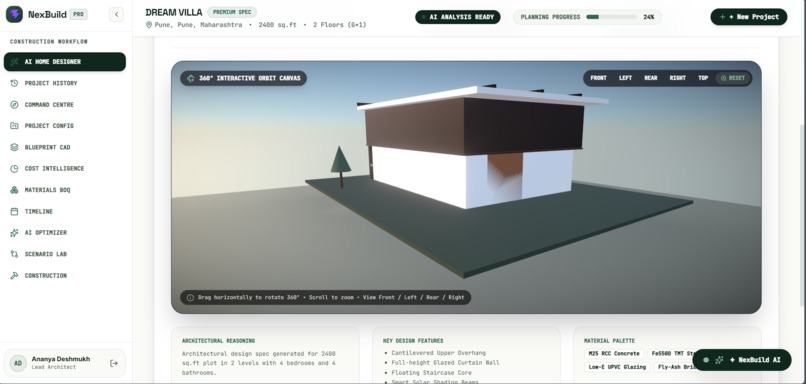Open AI Home Designer in sidebar
This screenshot has height=384, width=806.
pyautogui.click(x=65, y=62)
